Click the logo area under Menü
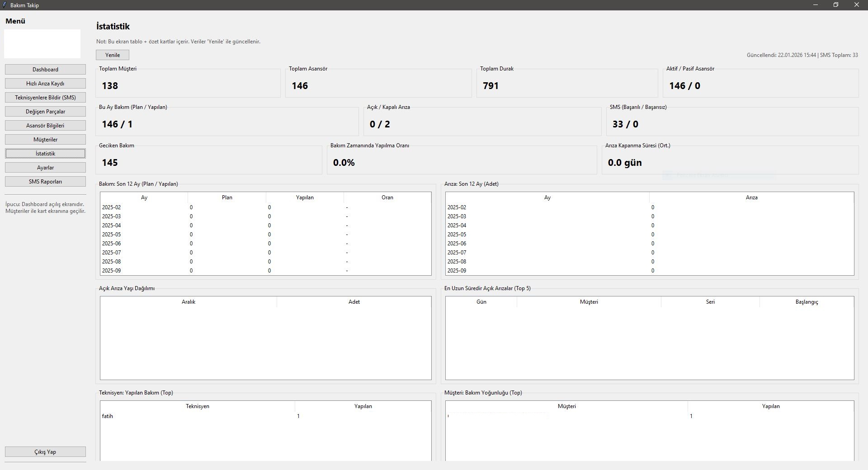868x470 pixels. click(x=42, y=44)
